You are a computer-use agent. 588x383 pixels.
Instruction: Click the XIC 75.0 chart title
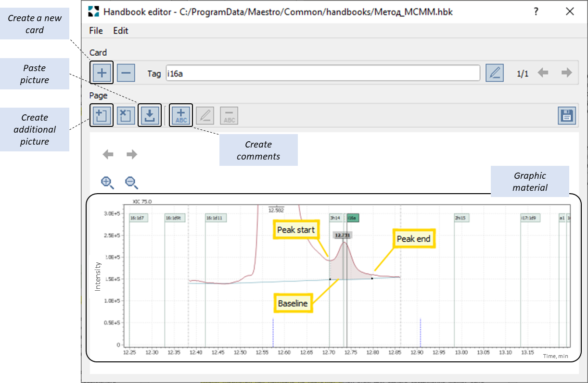[142, 202]
